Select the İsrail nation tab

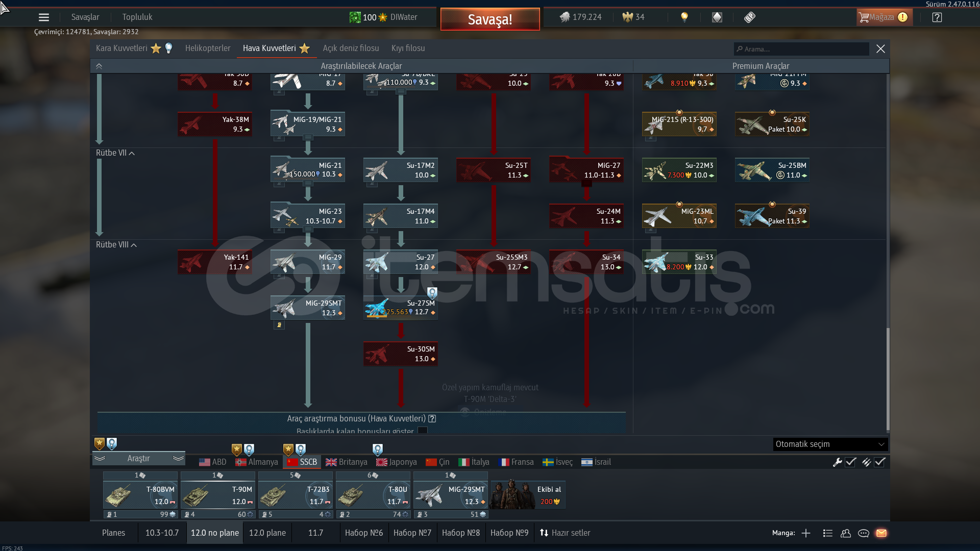(x=596, y=462)
